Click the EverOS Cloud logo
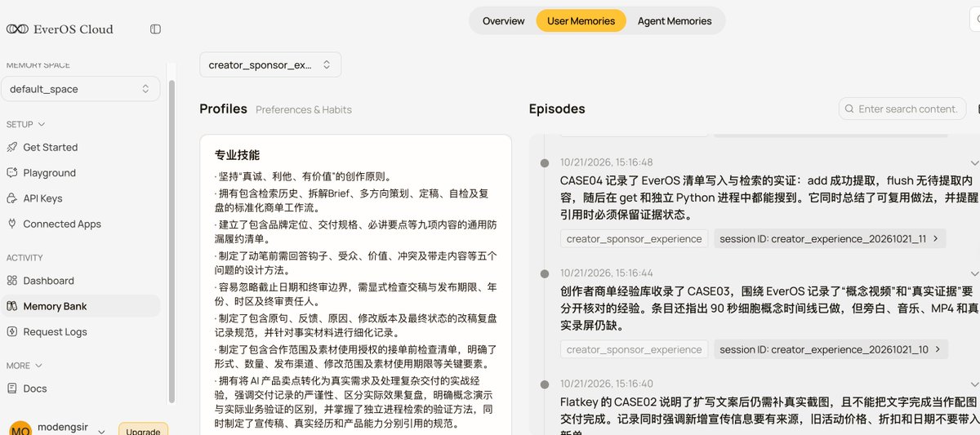This screenshot has width=980, height=435. click(60, 29)
